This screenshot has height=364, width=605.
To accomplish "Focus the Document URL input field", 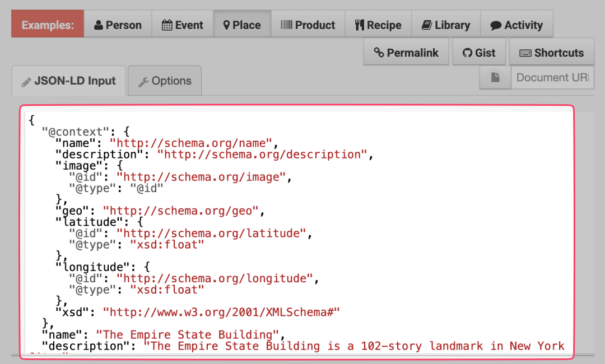I will (552, 77).
